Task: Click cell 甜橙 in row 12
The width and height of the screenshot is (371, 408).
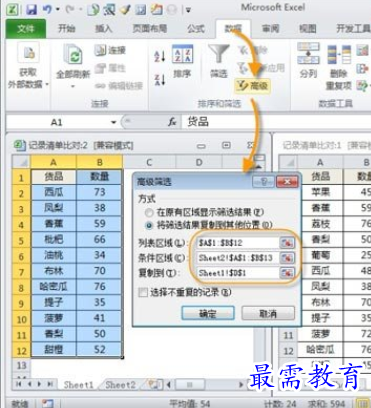Action: 53,350
